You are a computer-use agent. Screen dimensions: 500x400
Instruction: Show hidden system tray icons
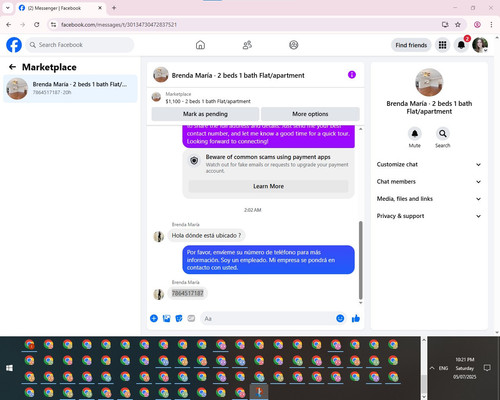pyautogui.click(x=432, y=368)
